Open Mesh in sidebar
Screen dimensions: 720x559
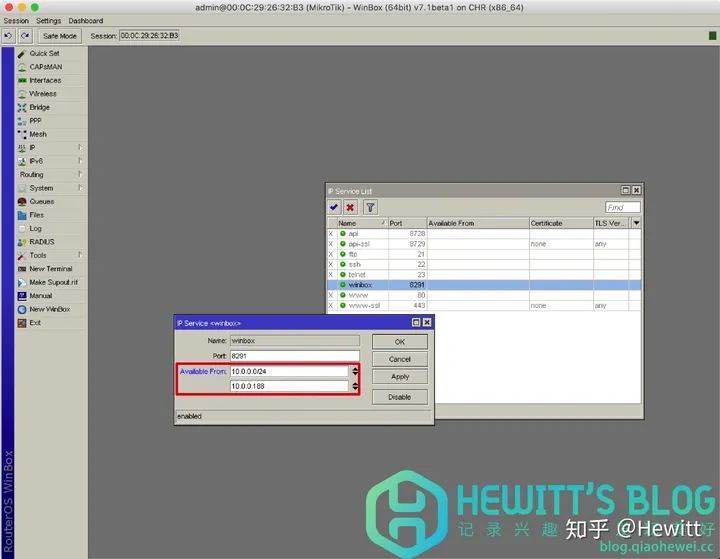coord(51,134)
